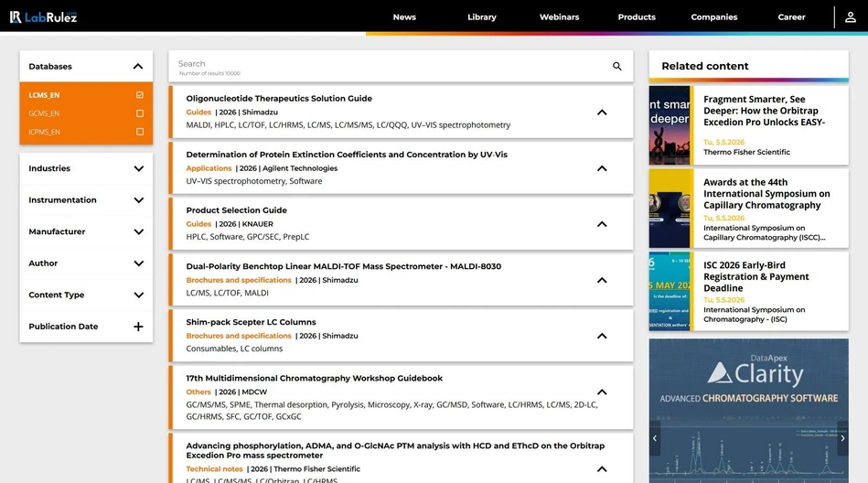Open the Publication Date plus icon
The image size is (868, 483).
pyautogui.click(x=138, y=327)
